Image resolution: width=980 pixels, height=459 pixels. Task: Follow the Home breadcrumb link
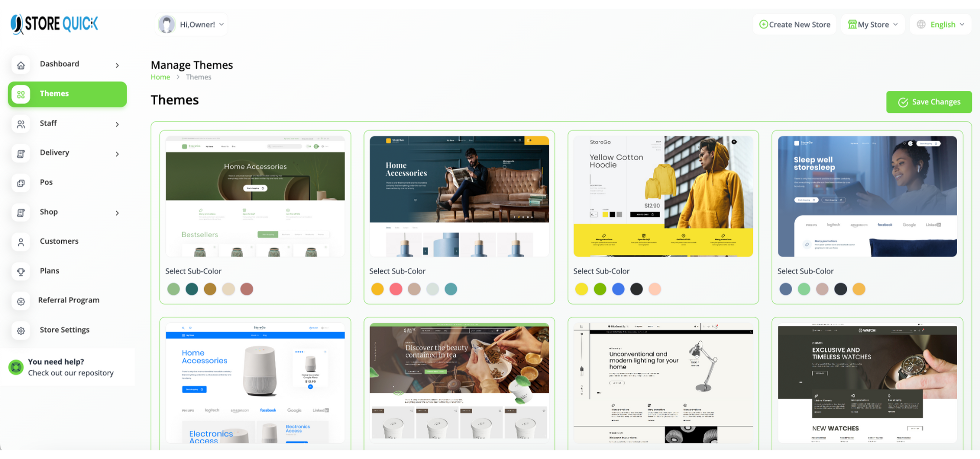pyautogui.click(x=160, y=77)
